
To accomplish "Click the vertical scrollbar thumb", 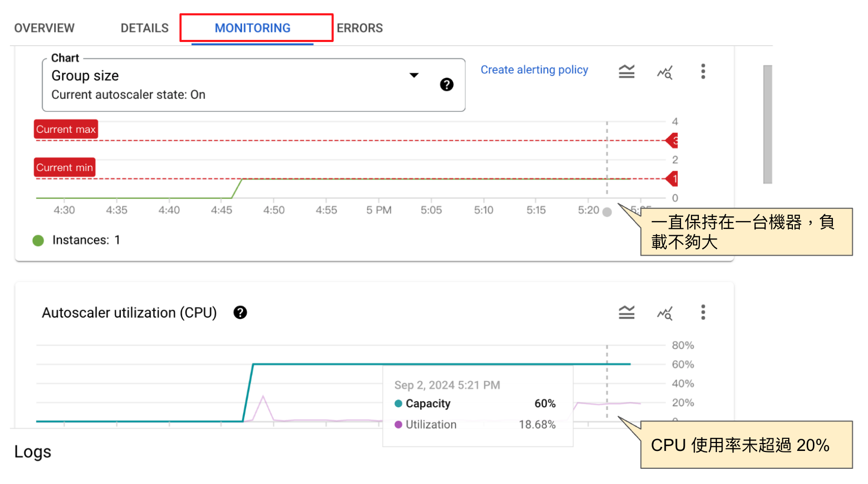I will click(x=767, y=124).
